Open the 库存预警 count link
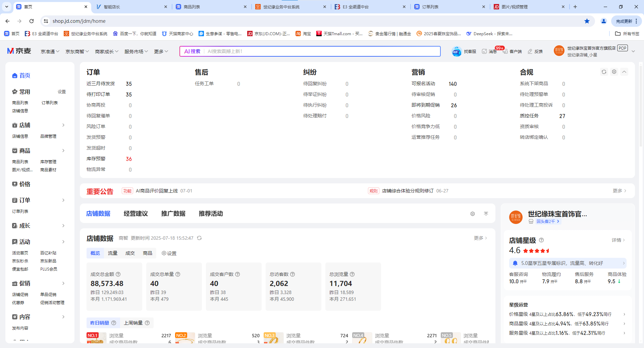The width and height of the screenshot is (644, 348). point(129,159)
